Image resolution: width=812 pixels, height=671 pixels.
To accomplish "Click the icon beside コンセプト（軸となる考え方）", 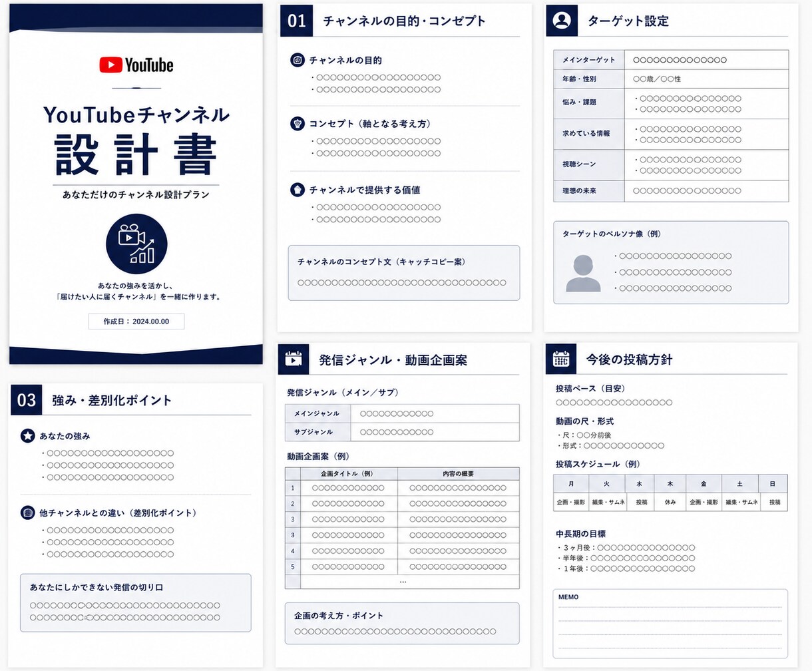I will pos(298,123).
